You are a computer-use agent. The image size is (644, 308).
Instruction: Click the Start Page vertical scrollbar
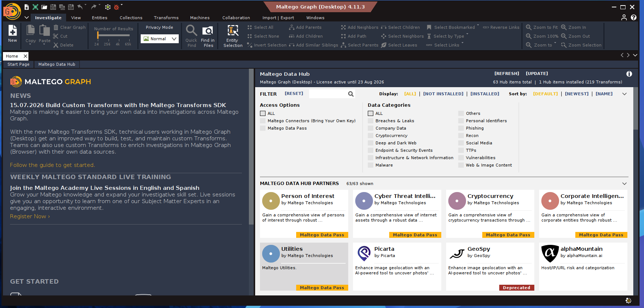pyautogui.click(x=251, y=146)
